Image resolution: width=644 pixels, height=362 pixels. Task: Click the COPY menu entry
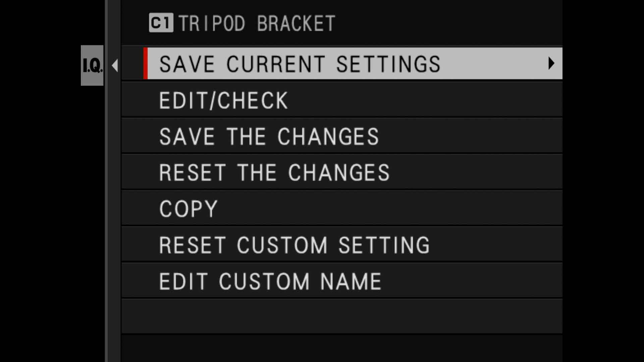[x=188, y=208]
